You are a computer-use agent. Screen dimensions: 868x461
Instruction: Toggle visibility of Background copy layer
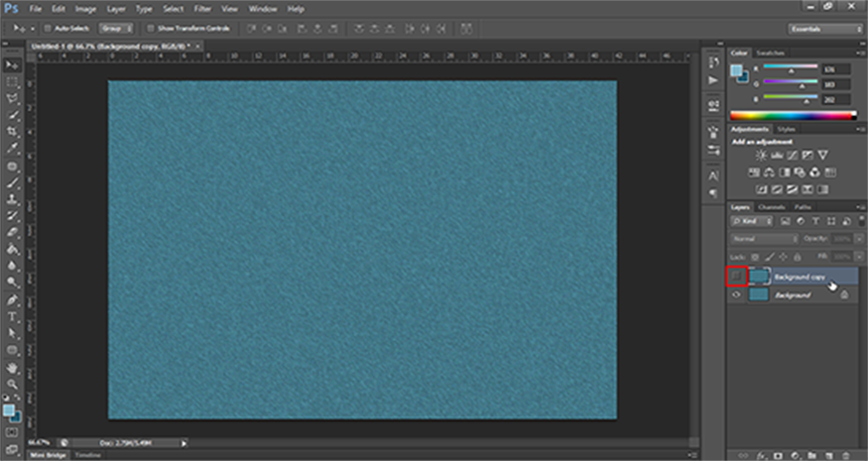point(737,278)
